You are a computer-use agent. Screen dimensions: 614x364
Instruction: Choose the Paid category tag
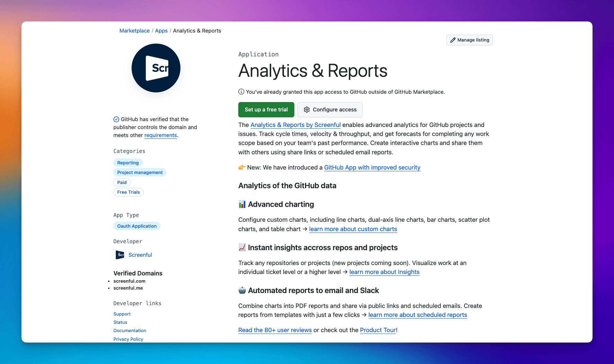(x=122, y=182)
